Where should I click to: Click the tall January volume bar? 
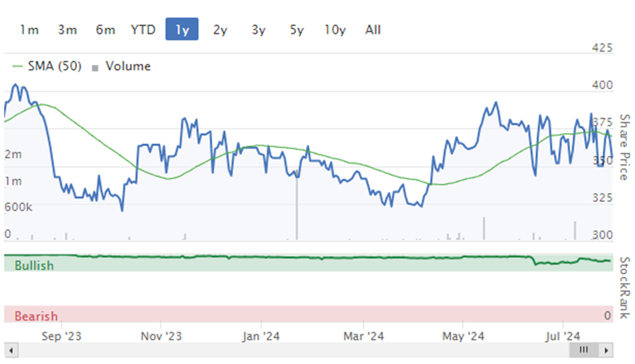coord(297,206)
